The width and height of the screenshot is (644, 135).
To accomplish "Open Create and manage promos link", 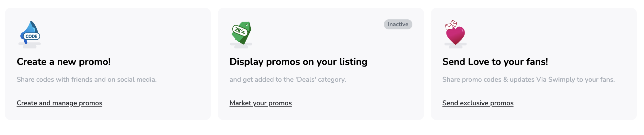I will click(x=59, y=103).
